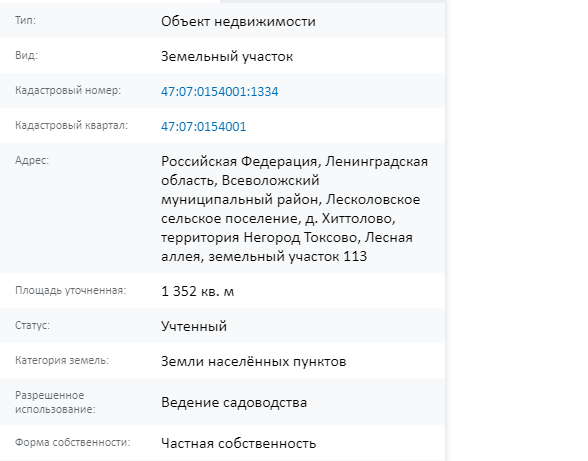Click the "Вид:" label
This screenshot has height=461, width=588.
27,56
